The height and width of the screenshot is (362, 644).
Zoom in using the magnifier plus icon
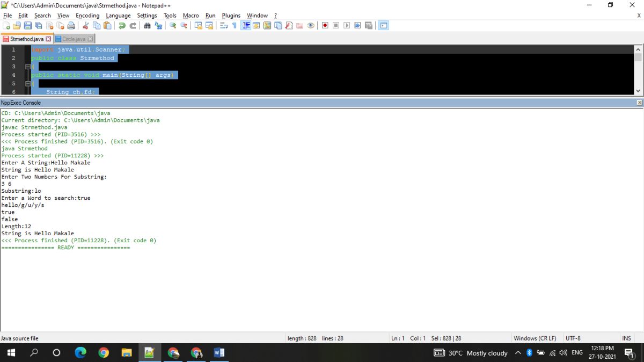pyautogui.click(x=173, y=25)
